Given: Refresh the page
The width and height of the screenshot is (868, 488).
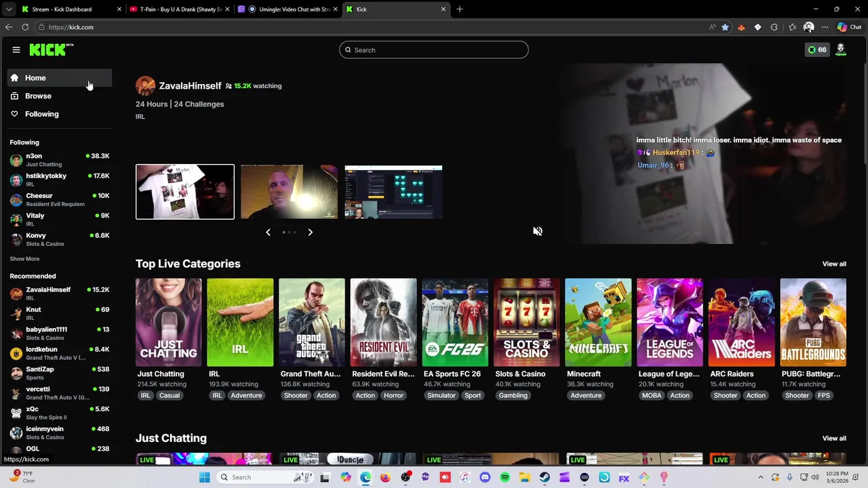Looking at the screenshot, I should (25, 27).
